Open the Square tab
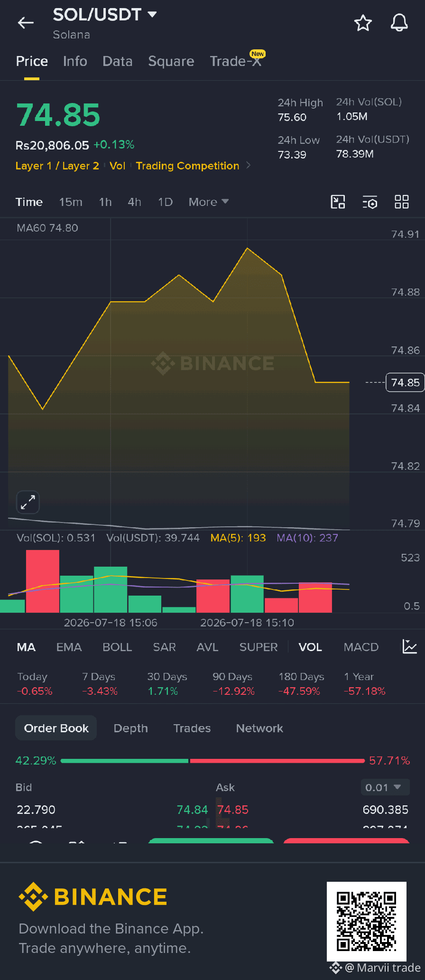Screen dimensions: 425x980 tap(171, 61)
